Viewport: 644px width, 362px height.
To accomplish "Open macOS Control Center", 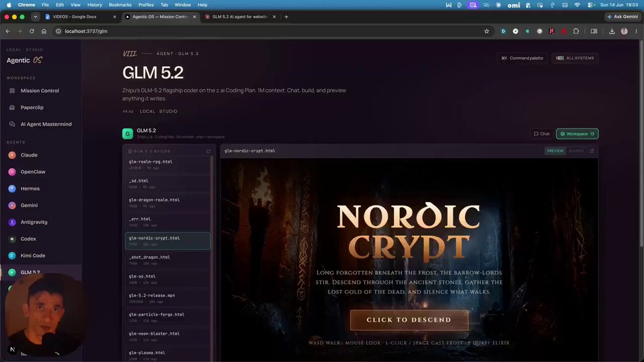I will [x=591, y=4].
